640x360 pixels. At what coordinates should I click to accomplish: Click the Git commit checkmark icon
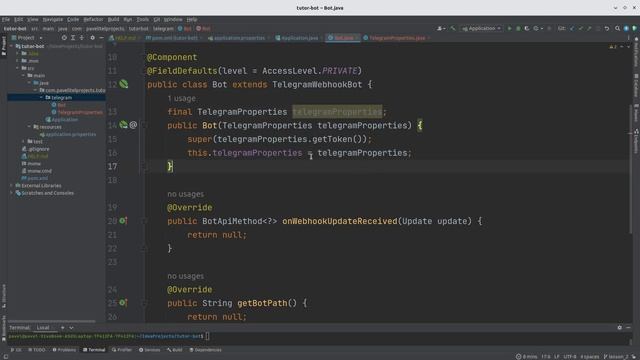(580, 29)
